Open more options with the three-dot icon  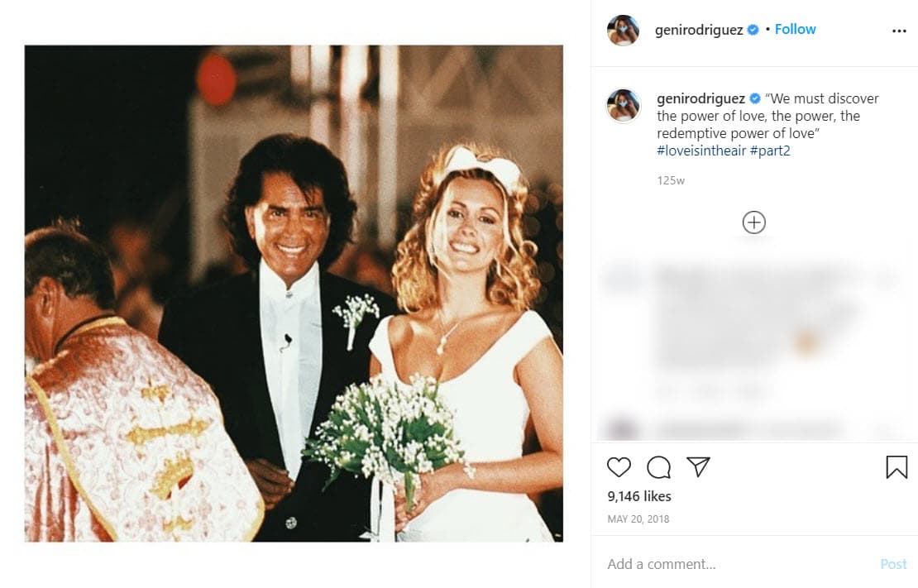899,29
